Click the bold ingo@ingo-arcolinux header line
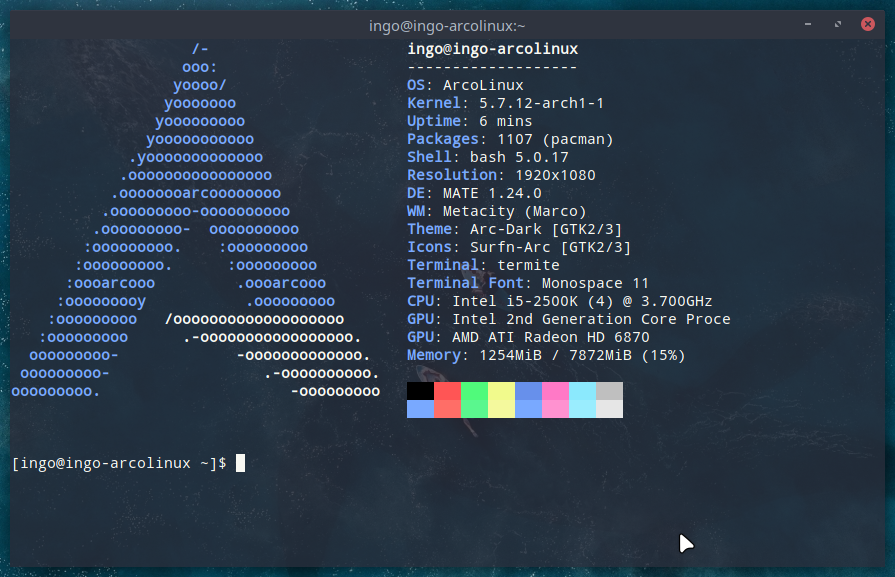This screenshot has width=895, height=577. (493, 49)
